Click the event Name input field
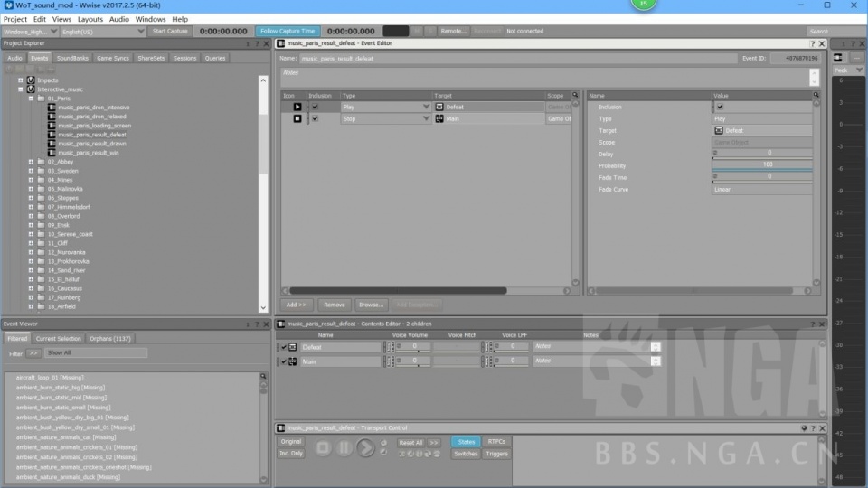The image size is (868, 488). [519, 58]
